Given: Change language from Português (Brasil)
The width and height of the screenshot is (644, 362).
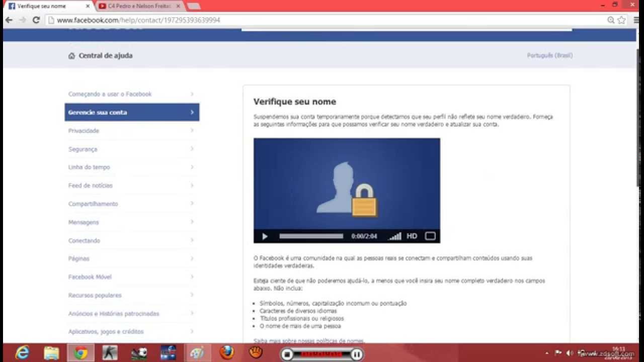Looking at the screenshot, I should (x=549, y=55).
